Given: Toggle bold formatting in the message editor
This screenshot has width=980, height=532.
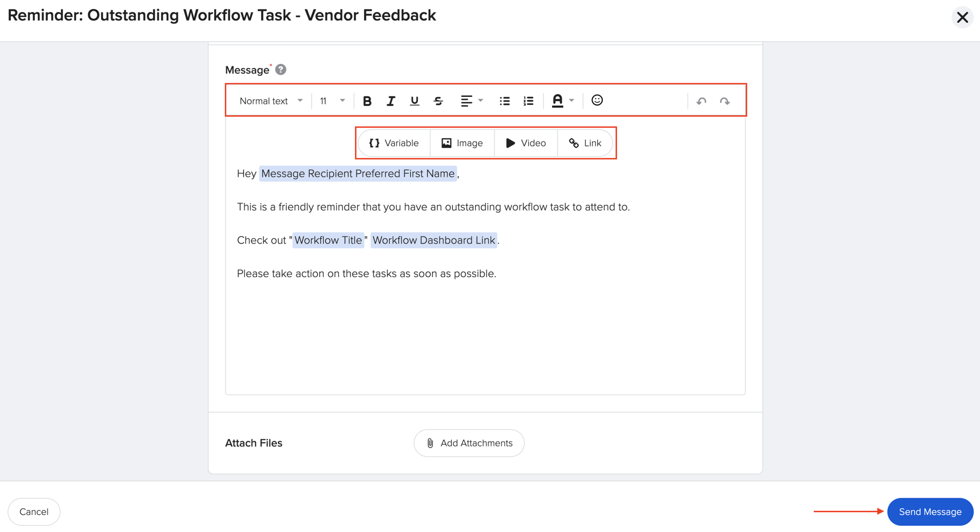Looking at the screenshot, I should (x=367, y=100).
